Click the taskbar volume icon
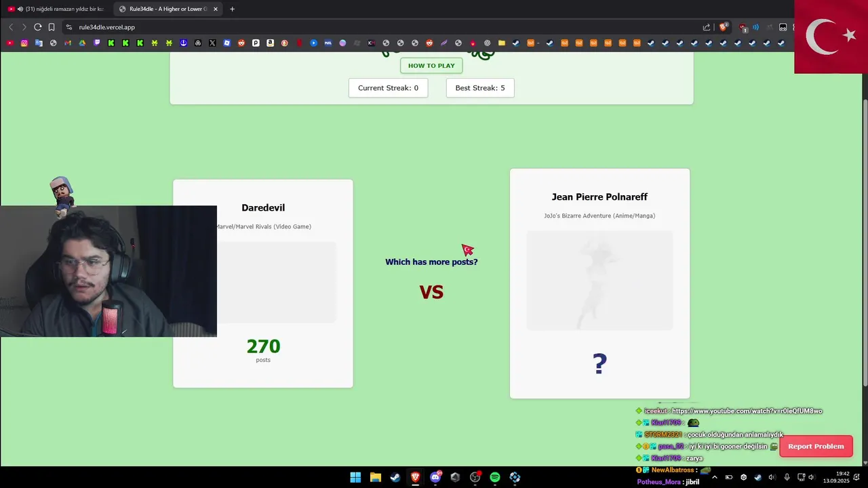The image size is (868, 488). pos(811,477)
